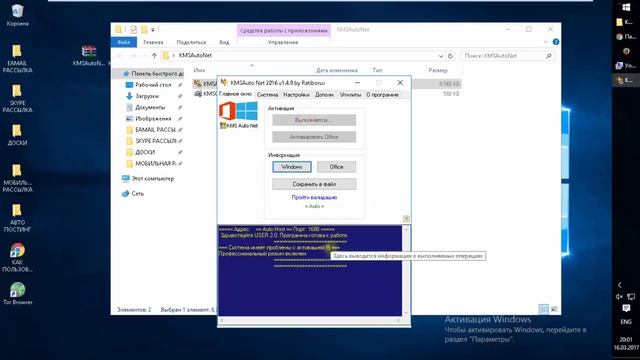Image resolution: width=640 pixels, height=360 pixels.
Task: Open the SKYPE РАССЫЛКА desktop folder
Action: 17,99
